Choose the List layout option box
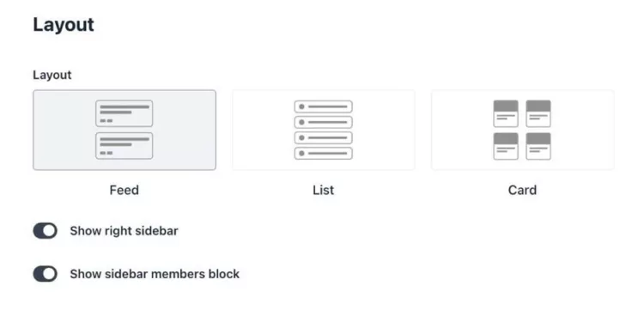 click(x=324, y=130)
